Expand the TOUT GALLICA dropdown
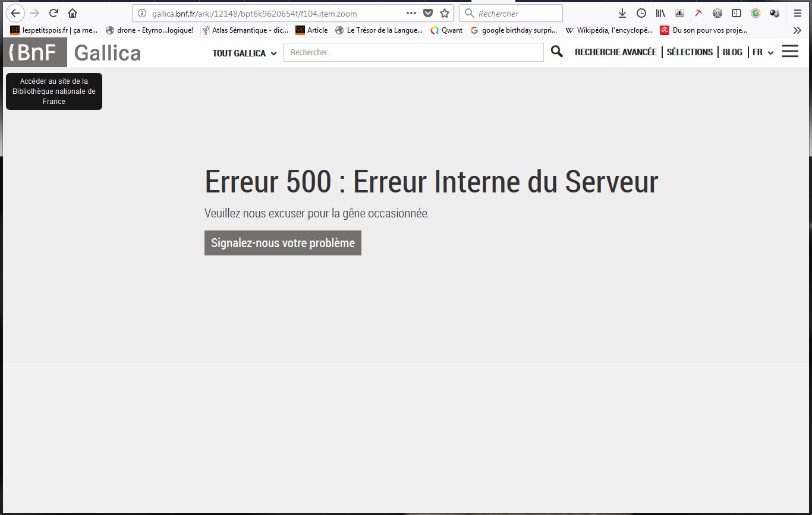The image size is (812, 515). click(244, 53)
